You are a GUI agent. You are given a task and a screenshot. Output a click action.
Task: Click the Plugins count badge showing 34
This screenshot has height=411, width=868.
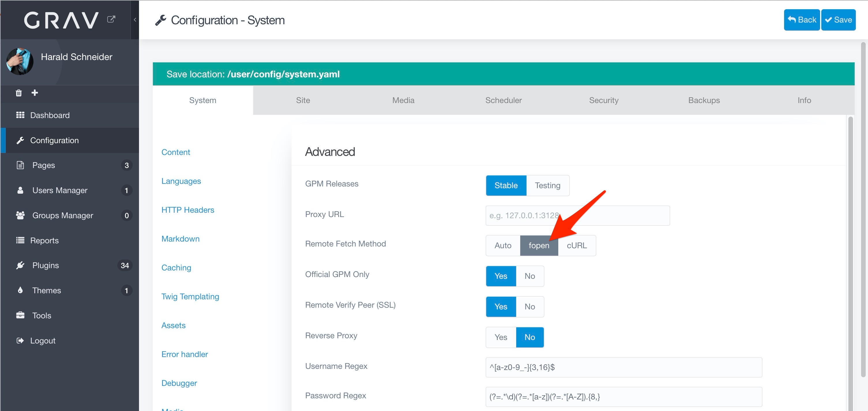[125, 265]
